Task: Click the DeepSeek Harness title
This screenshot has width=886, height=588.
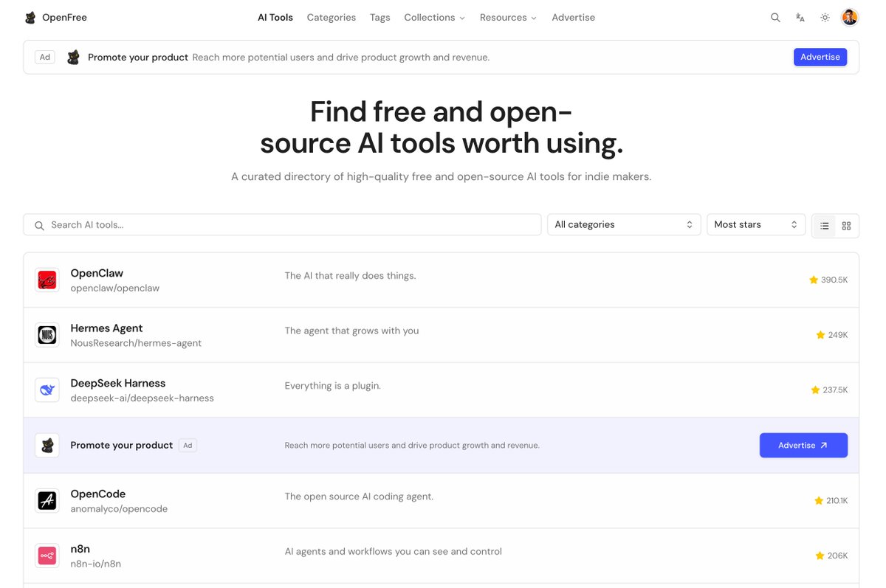Action: [118, 384]
